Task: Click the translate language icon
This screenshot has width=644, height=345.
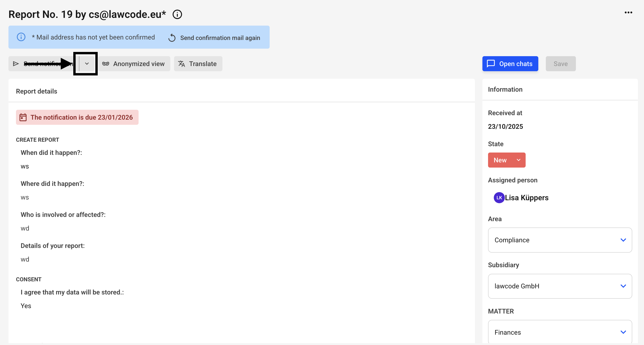Action: point(182,64)
